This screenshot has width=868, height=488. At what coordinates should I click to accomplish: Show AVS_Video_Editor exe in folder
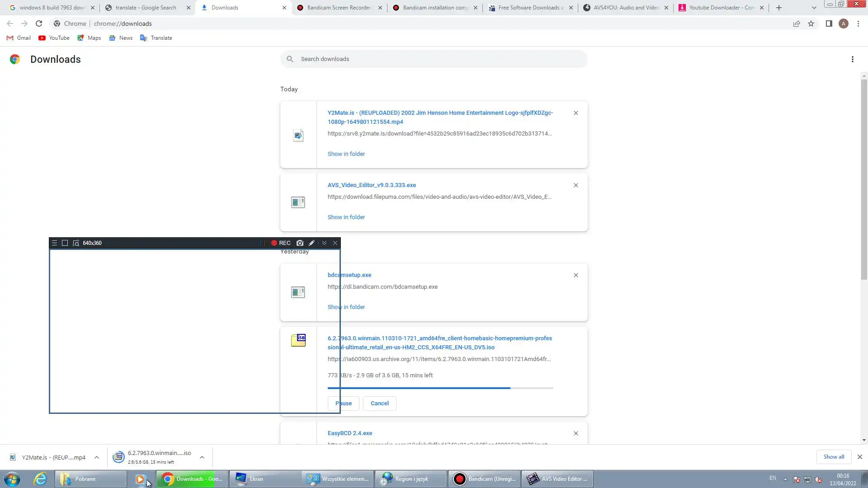(346, 217)
